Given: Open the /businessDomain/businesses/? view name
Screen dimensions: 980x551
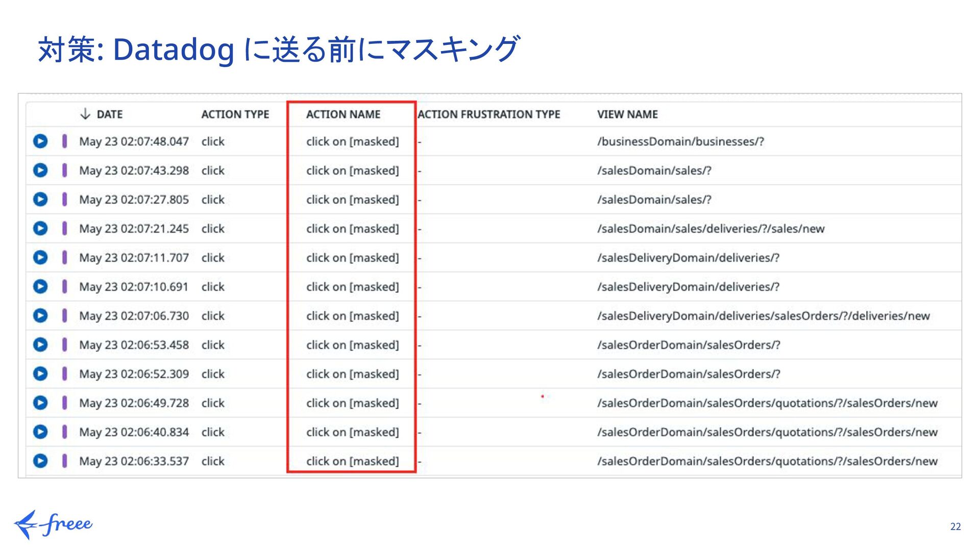Looking at the screenshot, I should point(680,141).
